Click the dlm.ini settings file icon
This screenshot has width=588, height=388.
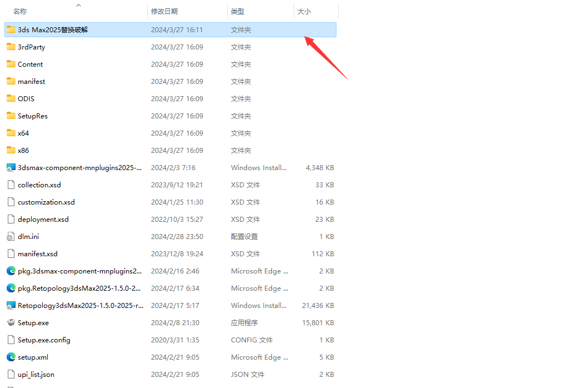click(x=11, y=237)
